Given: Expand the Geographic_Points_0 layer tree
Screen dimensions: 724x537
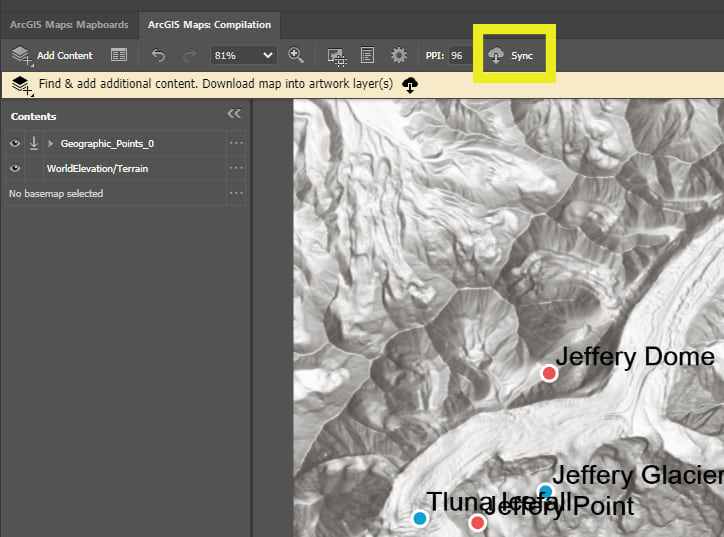Looking at the screenshot, I should (x=51, y=144).
